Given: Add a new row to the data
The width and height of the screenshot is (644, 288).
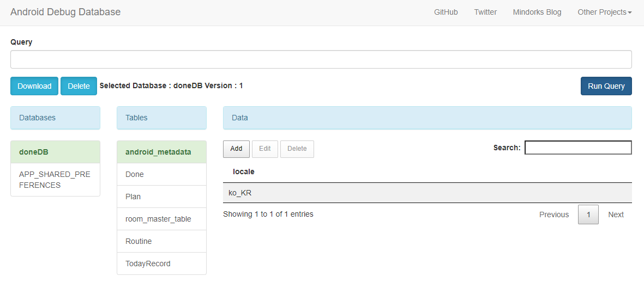Looking at the screenshot, I should (236, 149).
